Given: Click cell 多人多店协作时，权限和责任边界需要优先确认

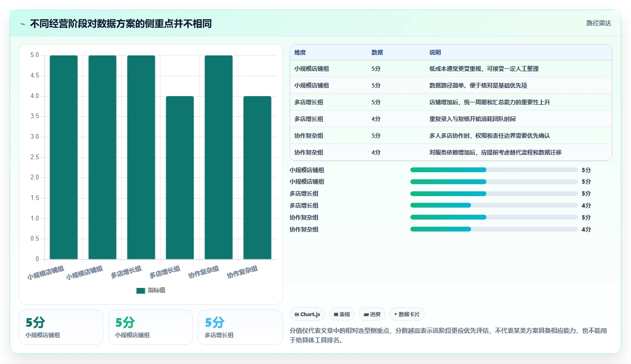Looking at the screenshot, I should 490,136.
